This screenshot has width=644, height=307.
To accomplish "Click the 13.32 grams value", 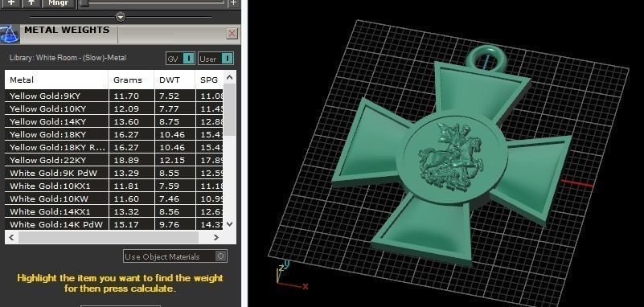I will [x=126, y=211].
